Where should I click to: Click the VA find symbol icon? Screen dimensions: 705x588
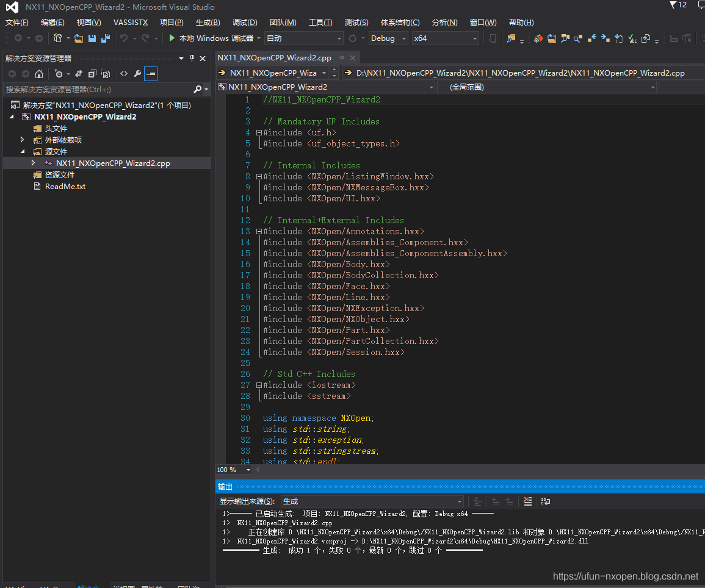tap(565, 38)
